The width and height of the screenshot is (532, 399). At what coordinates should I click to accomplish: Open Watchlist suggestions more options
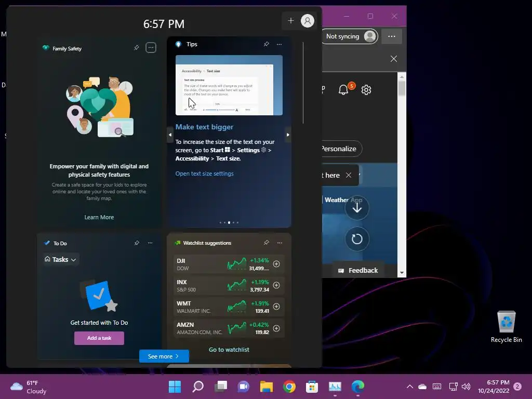tap(280, 243)
